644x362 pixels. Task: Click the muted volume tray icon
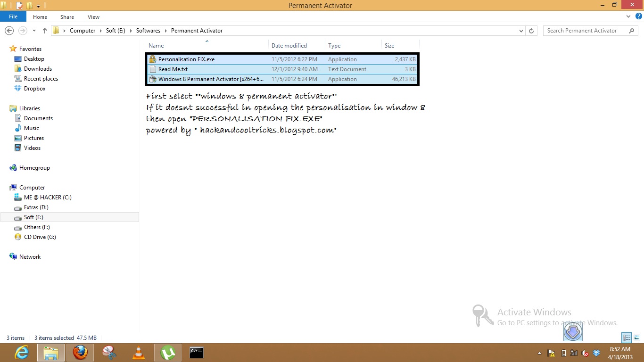pyautogui.click(x=585, y=353)
